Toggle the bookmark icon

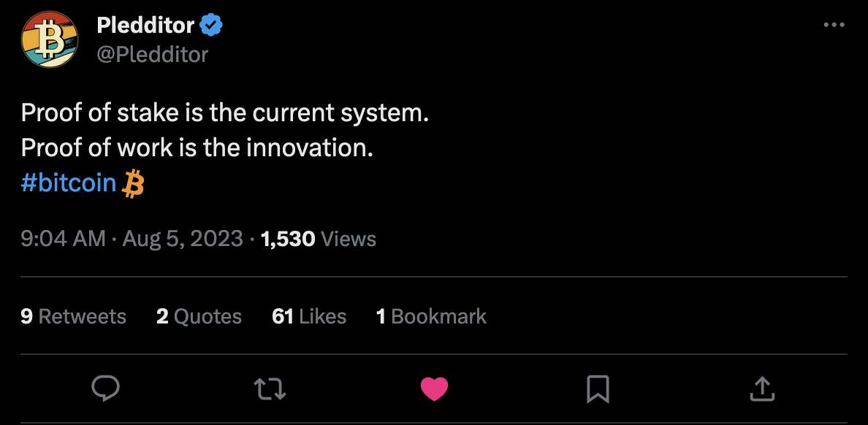pos(598,388)
